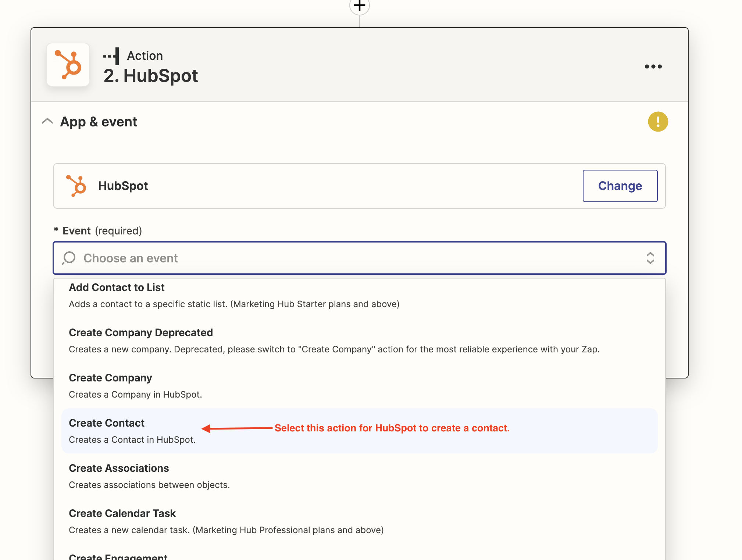This screenshot has width=742, height=560.
Task: Click the '2. HubSpot' step title
Action: 151,76
